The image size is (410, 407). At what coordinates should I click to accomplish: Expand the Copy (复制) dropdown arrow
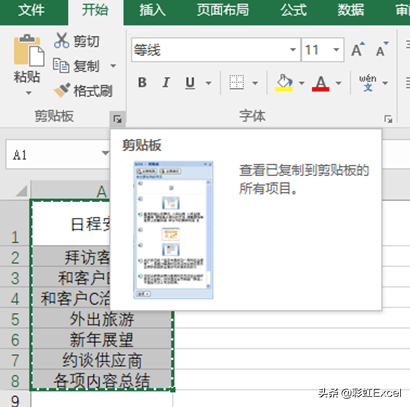tap(113, 66)
